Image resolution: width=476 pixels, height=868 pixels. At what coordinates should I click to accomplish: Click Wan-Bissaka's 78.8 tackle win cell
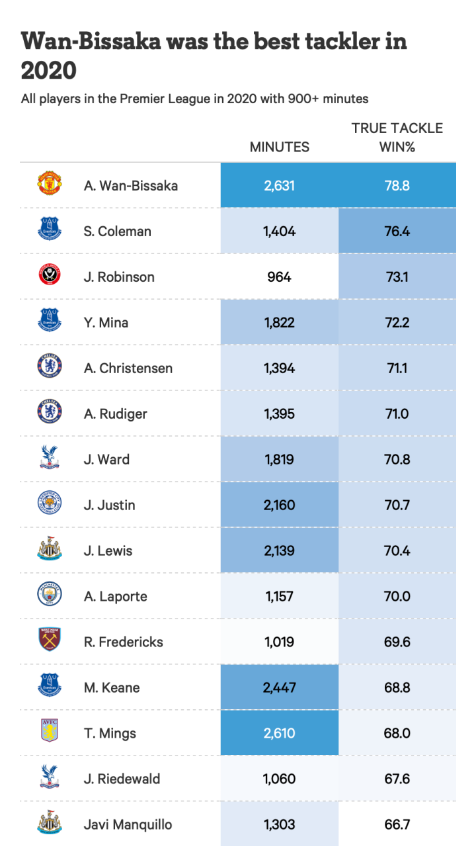pos(397,186)
